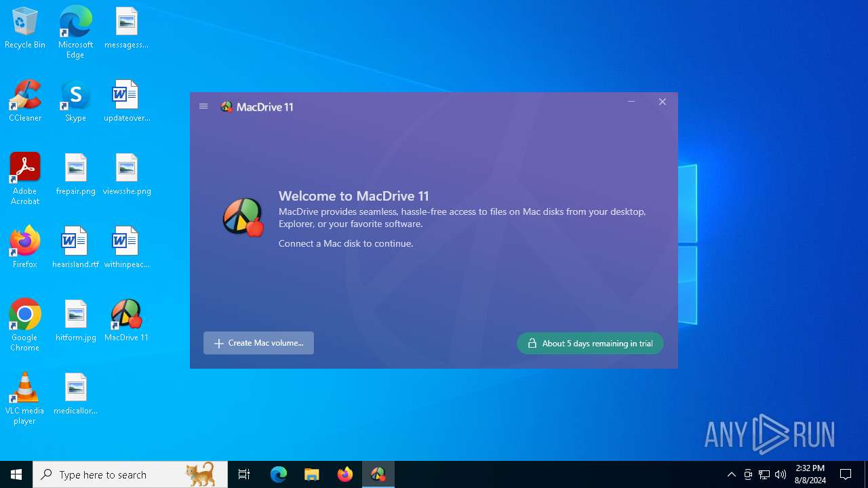This screenshot has height=488, width=868.
Task: Click the Connect a Mac disk to continue text
Action: [346, 243]
